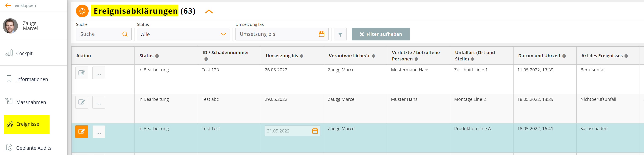Click the Geplante Audits clipboard icon
The height and width of the screenshot is (155, 644).
(x=9, y=147)
